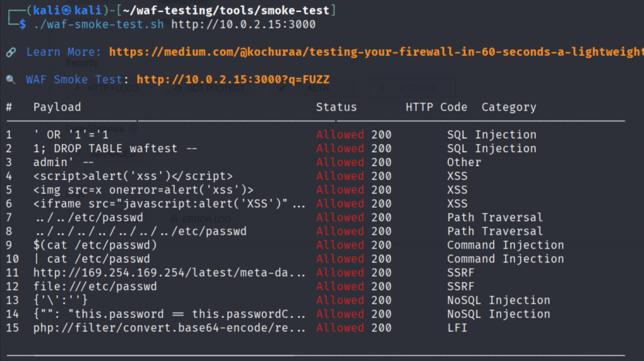
Task: Click the 169.254.169.254 metadata payload
Action: click(x=169, y=273)
